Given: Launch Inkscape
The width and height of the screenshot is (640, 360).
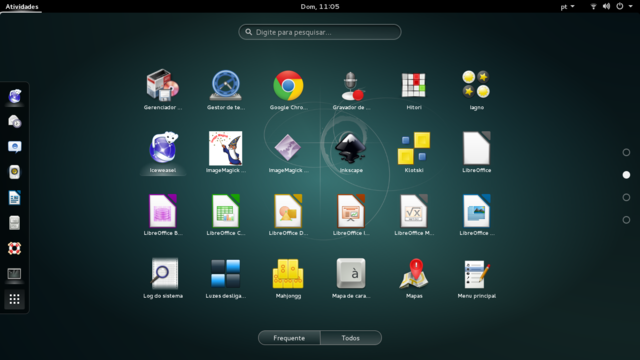Looking at the screenshot, I should [351, 148].
